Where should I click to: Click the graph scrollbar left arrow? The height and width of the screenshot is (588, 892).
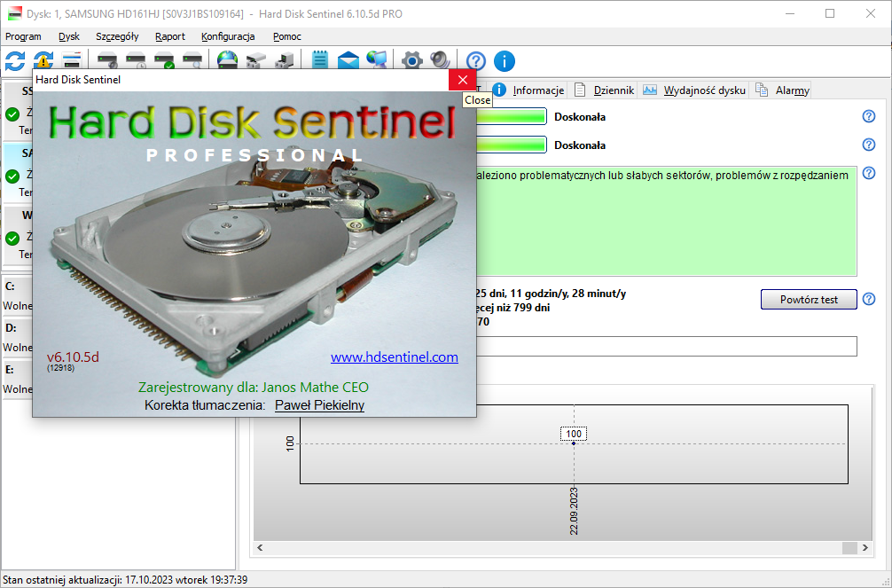(x=260, y=547)
